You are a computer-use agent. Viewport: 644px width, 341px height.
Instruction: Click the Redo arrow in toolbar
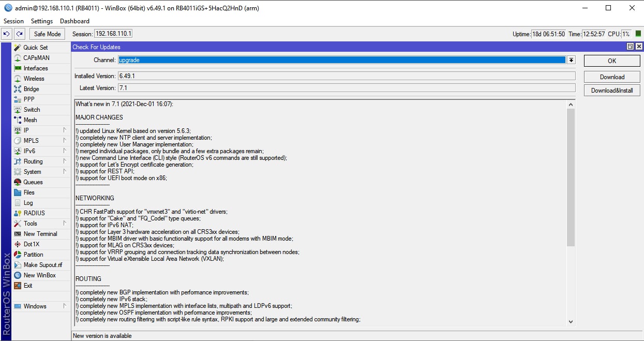click(19, 34)
